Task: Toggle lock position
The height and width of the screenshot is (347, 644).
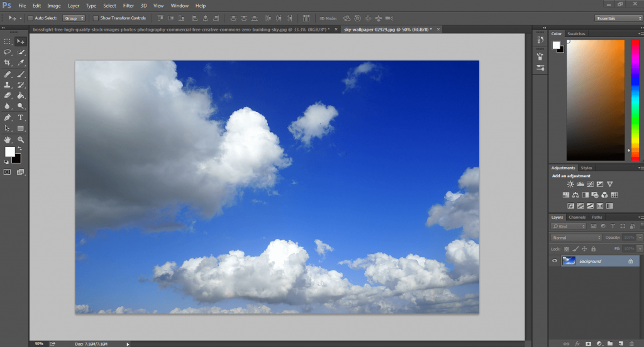Action: 584,249
